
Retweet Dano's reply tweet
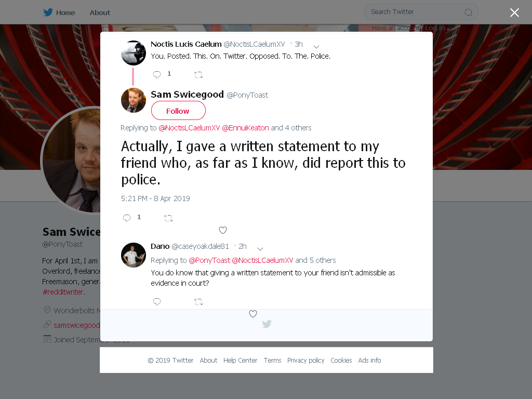point(198,302)
